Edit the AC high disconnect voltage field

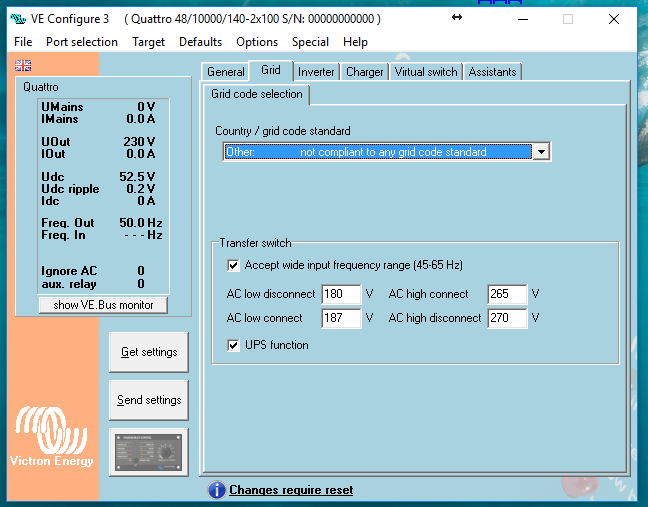point(507,318)
